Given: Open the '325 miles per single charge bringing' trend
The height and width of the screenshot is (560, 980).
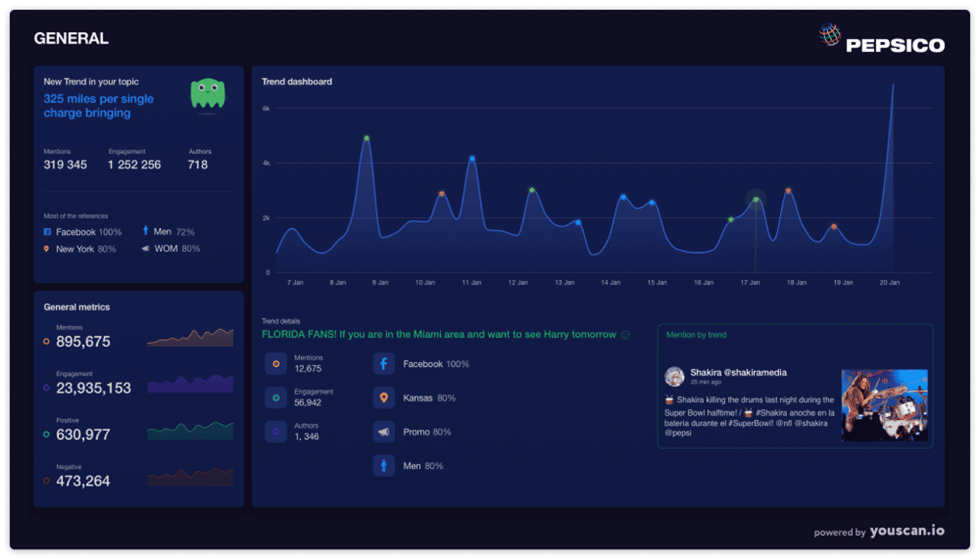Looking at the screenshot, I should (99, 106).
